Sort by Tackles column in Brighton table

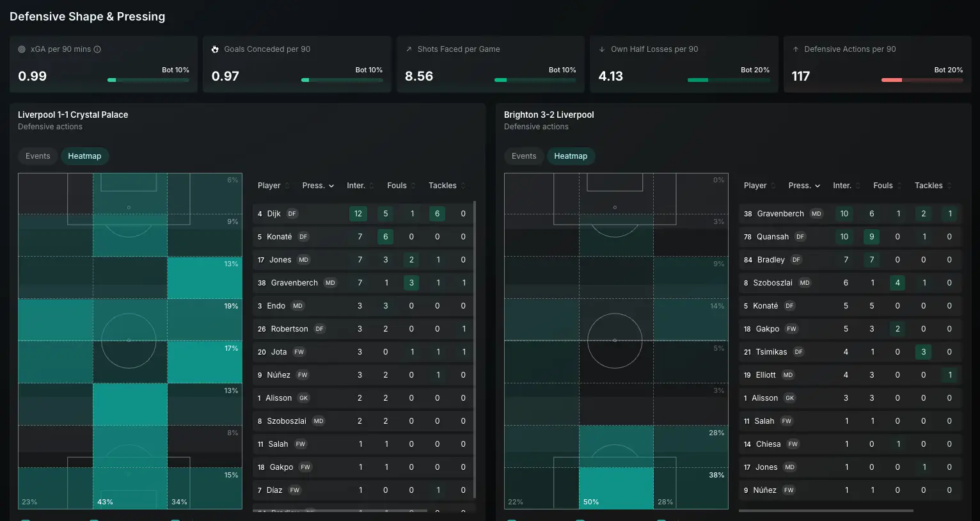933,186
